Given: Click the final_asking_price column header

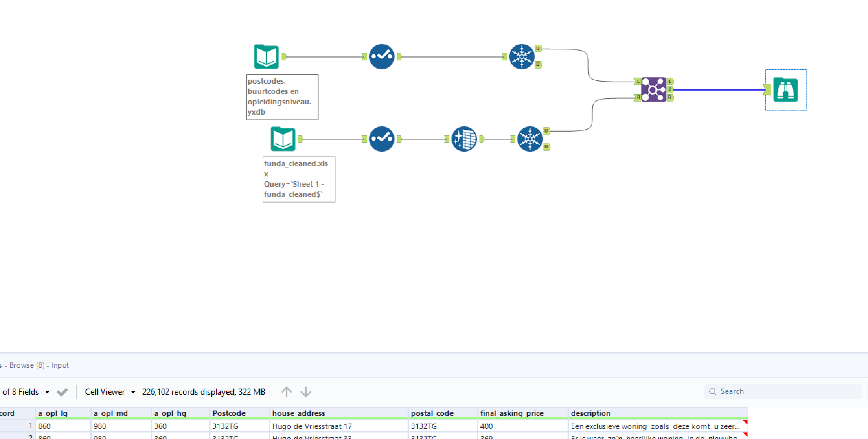Looking at the screenshot, I should point(512,413).
